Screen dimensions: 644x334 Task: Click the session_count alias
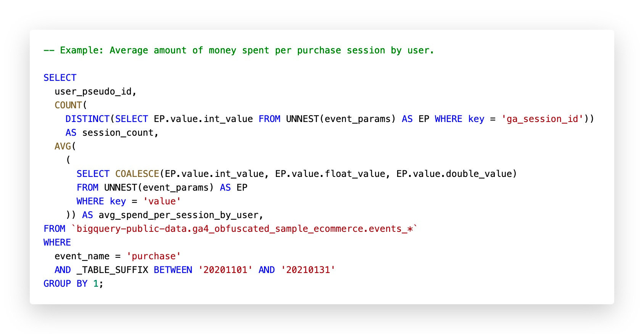pos(118,133)
